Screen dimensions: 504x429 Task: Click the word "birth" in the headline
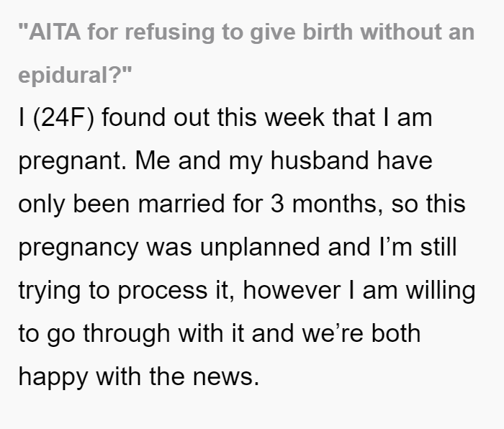(328, 32)
